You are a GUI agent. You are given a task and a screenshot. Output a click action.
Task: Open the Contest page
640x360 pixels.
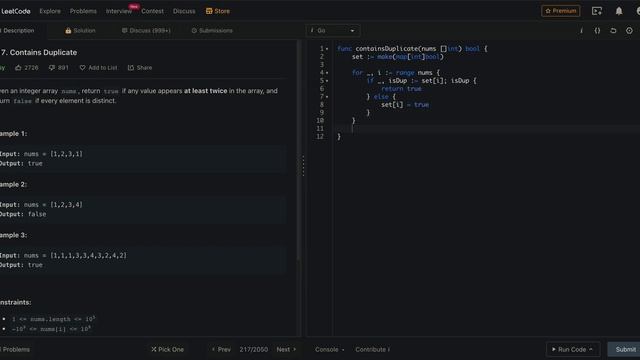153,11
